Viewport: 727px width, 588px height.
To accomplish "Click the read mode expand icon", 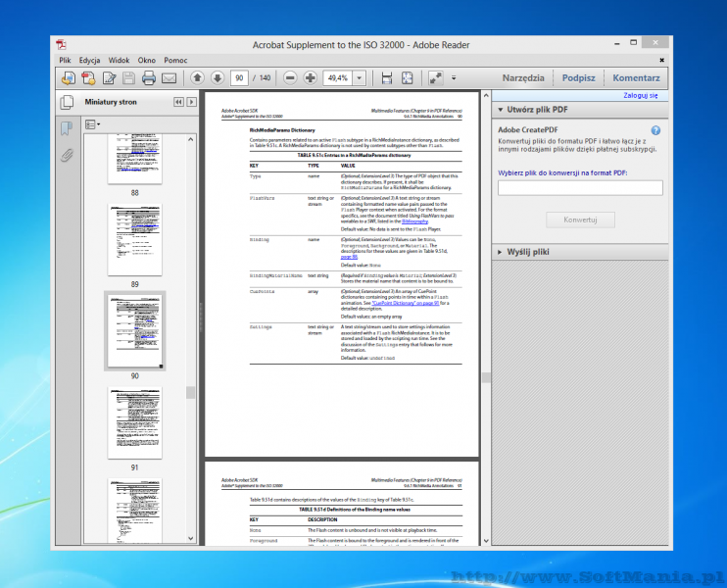I will [435, 77].
